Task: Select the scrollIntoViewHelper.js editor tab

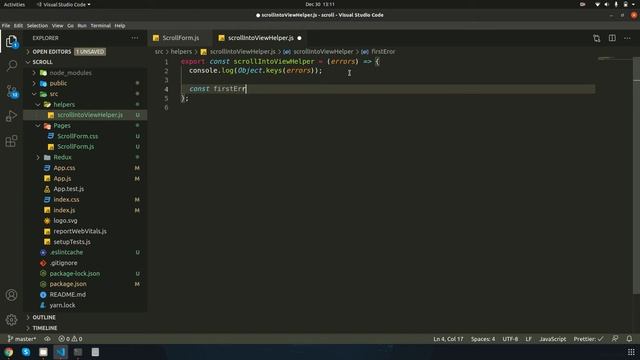Action: pos(260,38)
